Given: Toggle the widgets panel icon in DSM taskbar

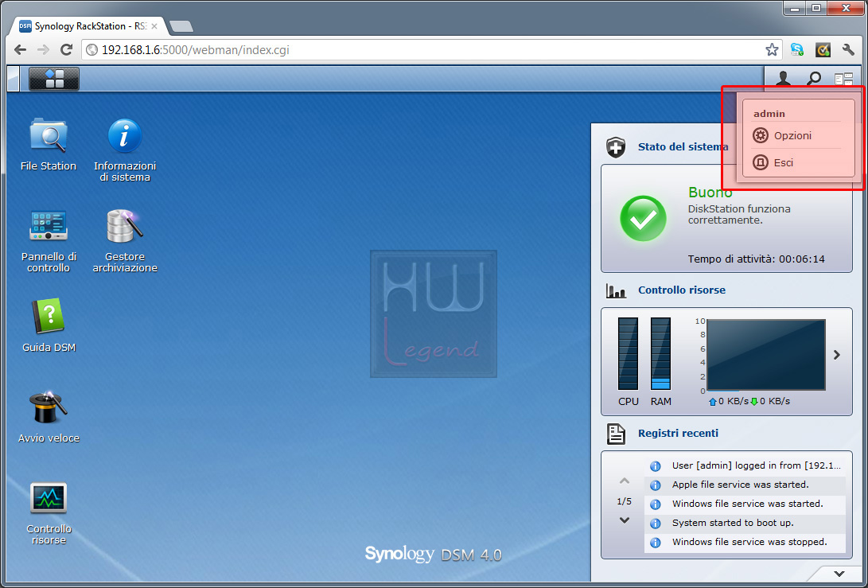Looking at the screenshot, I should point(843,80).
